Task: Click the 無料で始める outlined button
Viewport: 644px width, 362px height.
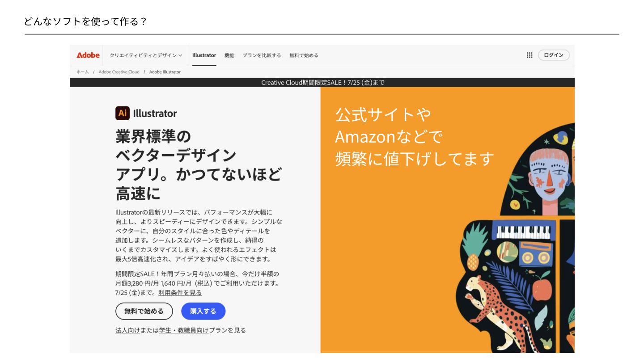Action: pyautogui.click(x=144, y=311)
